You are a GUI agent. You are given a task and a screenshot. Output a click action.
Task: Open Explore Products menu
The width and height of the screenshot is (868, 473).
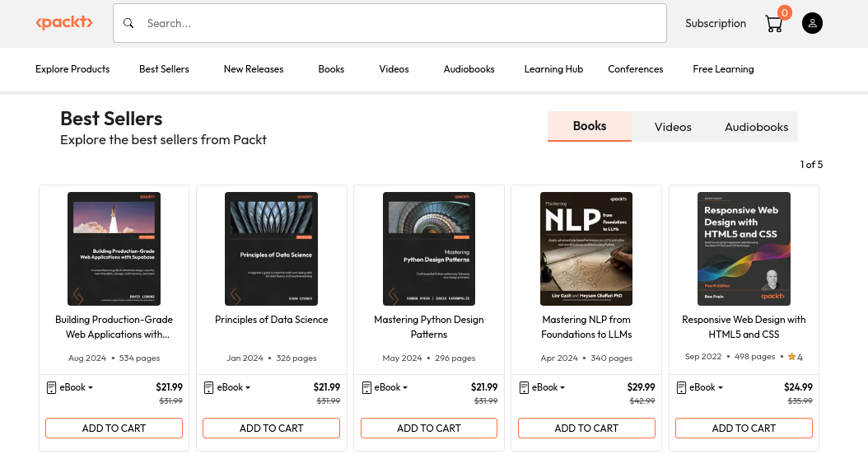click(72, 69)
